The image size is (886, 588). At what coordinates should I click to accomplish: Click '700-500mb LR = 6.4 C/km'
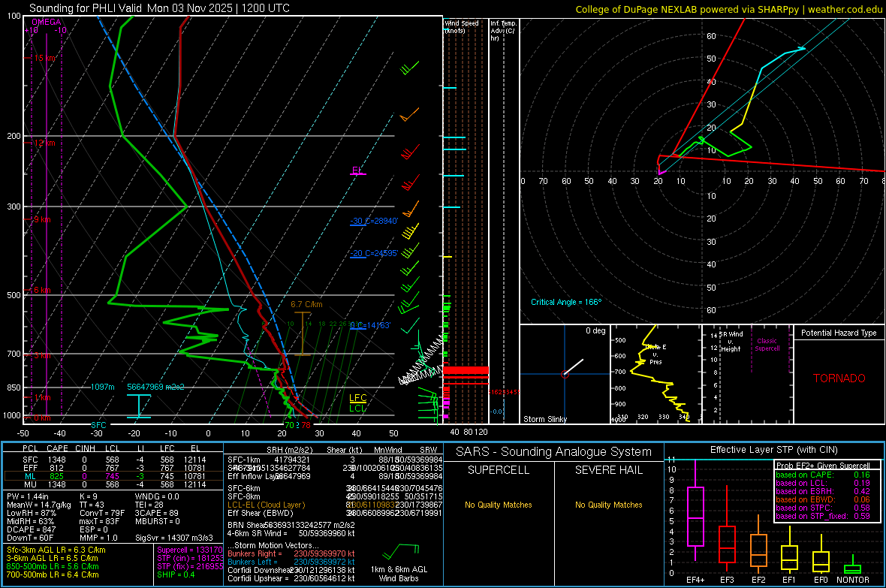point(53,574)
